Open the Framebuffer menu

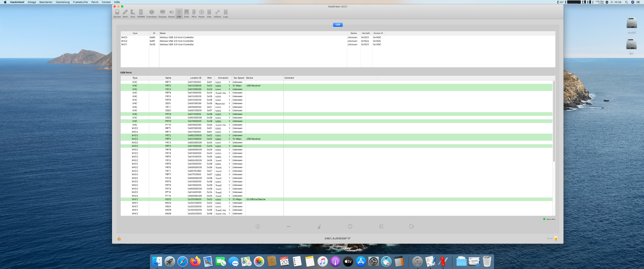pyautogui.click(x=80, y=2)
